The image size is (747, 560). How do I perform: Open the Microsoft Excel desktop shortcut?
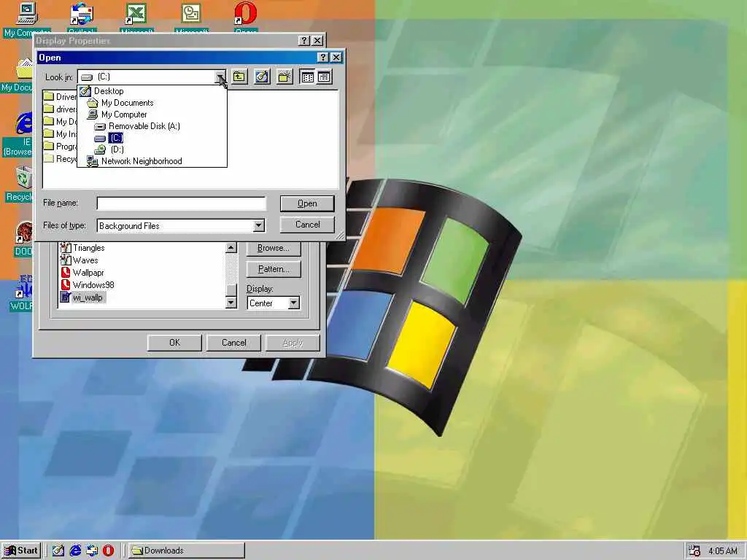(136, 18)
